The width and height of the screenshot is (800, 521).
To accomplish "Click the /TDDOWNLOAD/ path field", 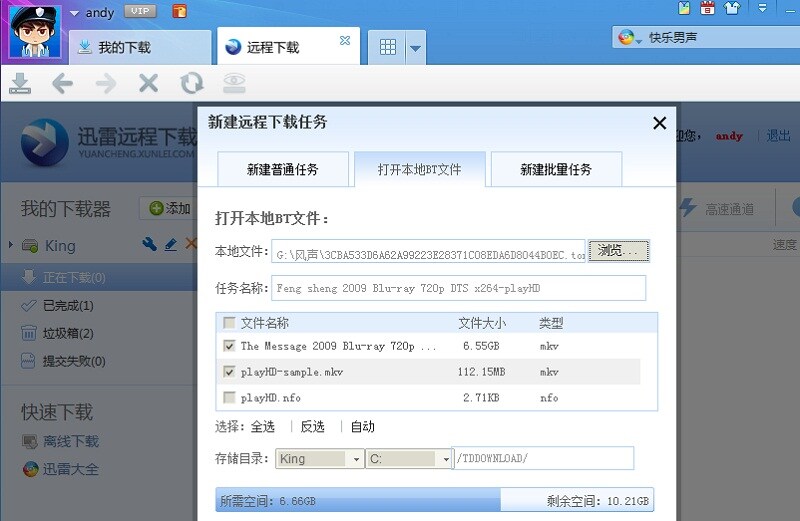I will click(543, 458).
